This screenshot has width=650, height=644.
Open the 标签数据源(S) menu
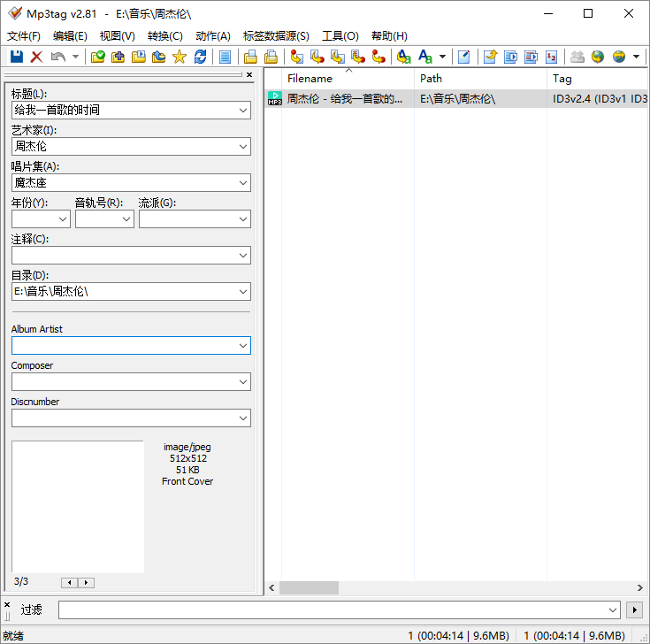pos(276,36)
